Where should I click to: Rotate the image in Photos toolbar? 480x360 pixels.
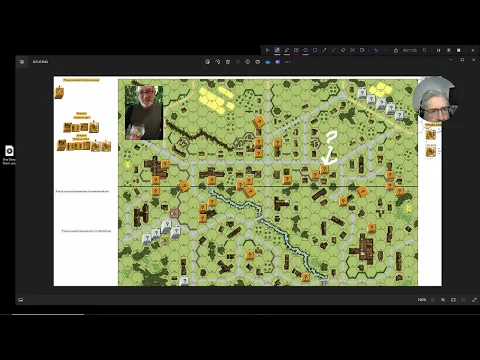tap(217, 62)
